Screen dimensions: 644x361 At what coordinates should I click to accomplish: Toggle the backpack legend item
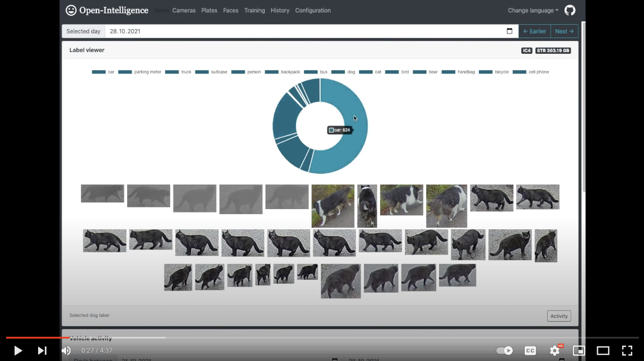pyautogui.click(x=282, y=72)
